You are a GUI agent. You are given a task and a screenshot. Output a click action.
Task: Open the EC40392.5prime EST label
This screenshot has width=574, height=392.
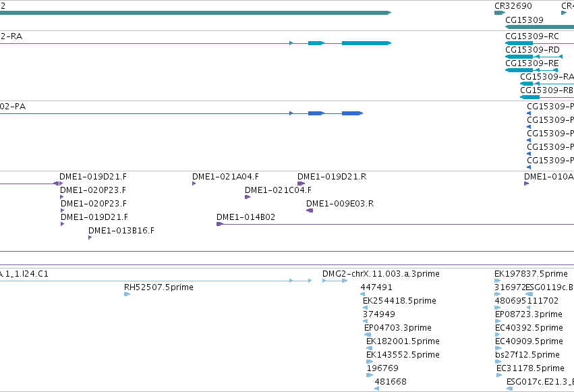click(529, 328)
